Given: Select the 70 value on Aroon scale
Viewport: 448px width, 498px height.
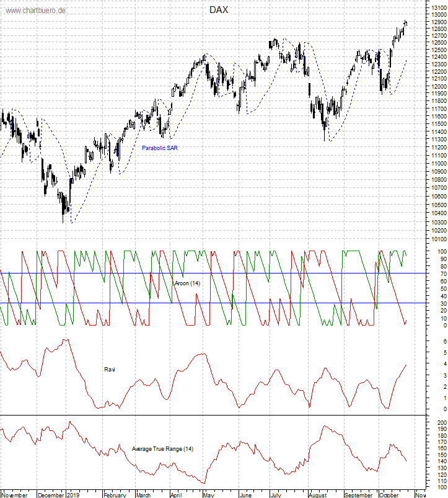Looking at the screenshot, I should (x=443, y=273).
